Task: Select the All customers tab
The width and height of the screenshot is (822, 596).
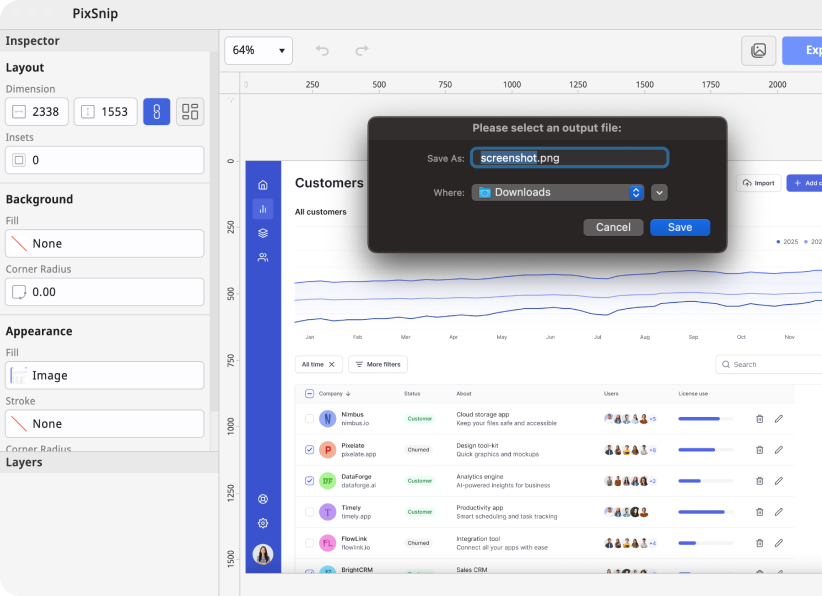Action: tap(320, 212)
